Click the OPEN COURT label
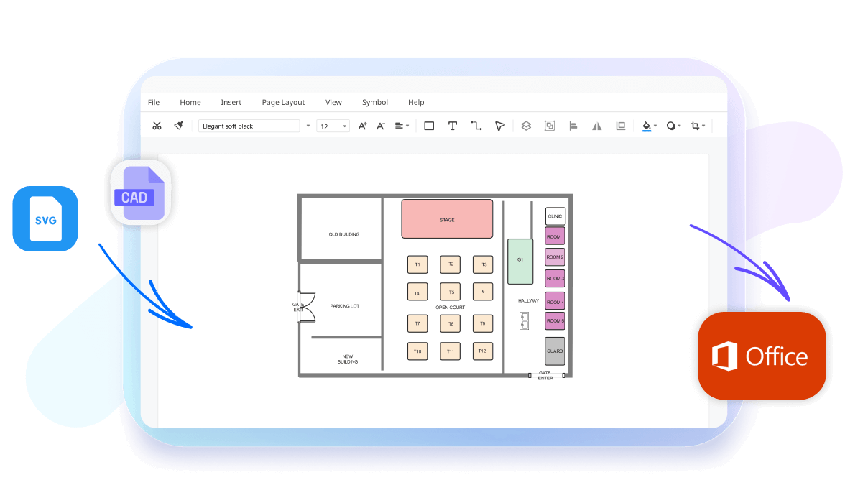The height and width of the screenshot is (503, 868). click(x=451, y=307)
